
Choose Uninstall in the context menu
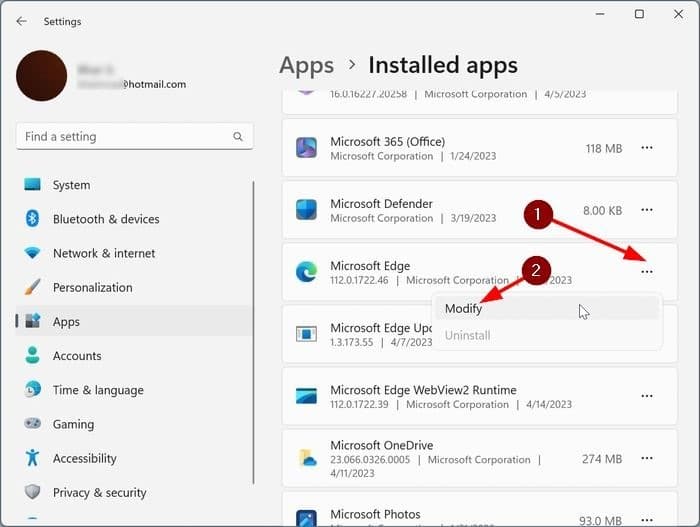click(x=547, y=335)
